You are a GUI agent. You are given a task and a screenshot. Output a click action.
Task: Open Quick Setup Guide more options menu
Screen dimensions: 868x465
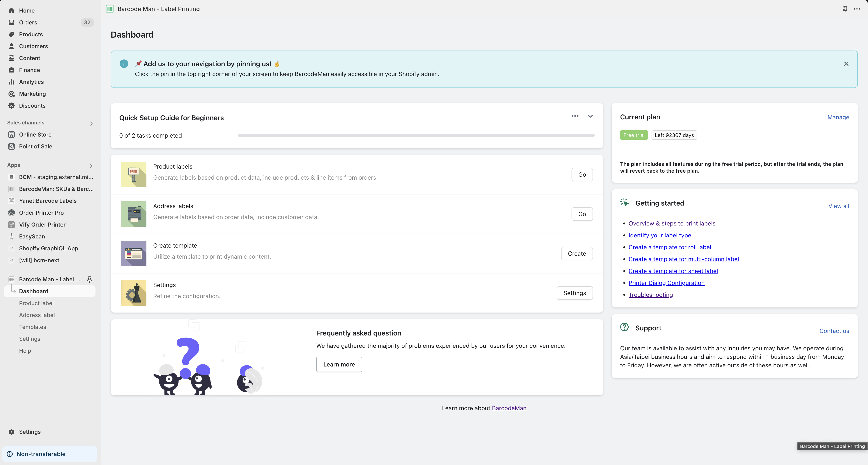(575, 116)
